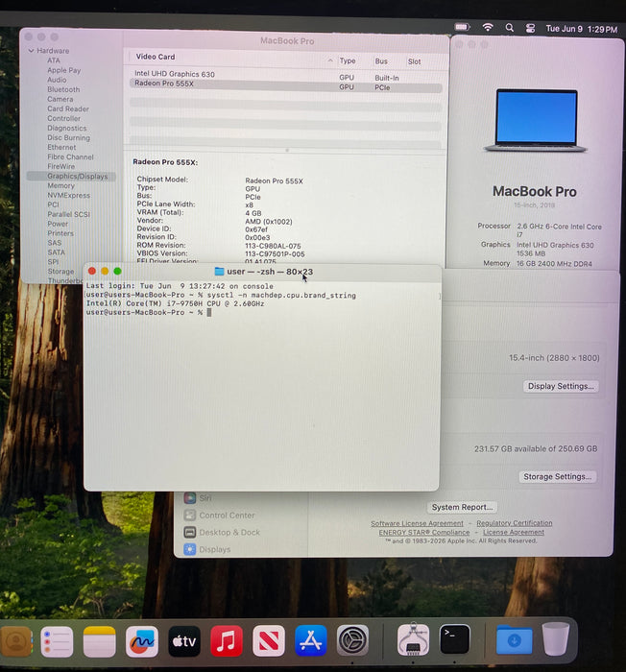Open the License Agreement link
The width and height of the screenshot is (626, 672).
coord(514,532)
